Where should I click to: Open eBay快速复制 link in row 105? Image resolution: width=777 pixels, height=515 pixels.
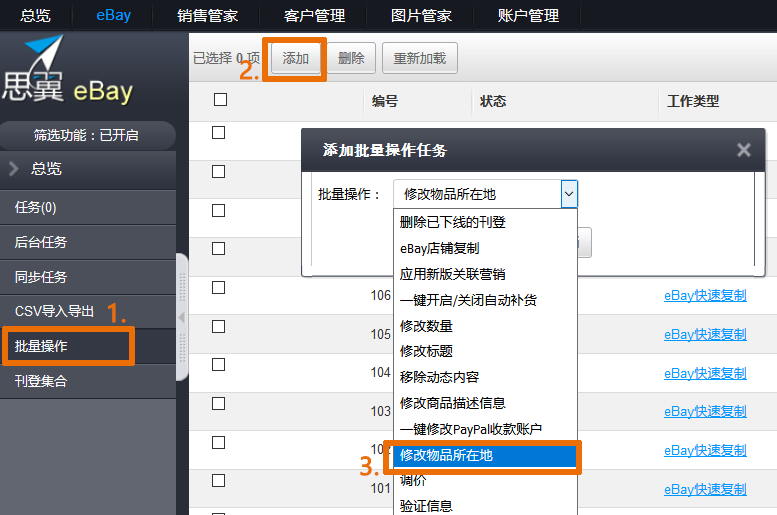(x=705, y=335)
